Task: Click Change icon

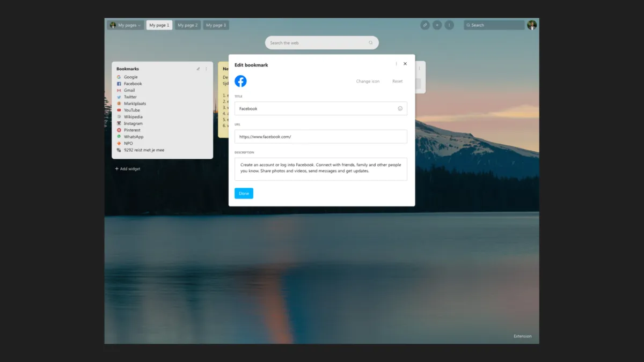Action: point(368,82)
